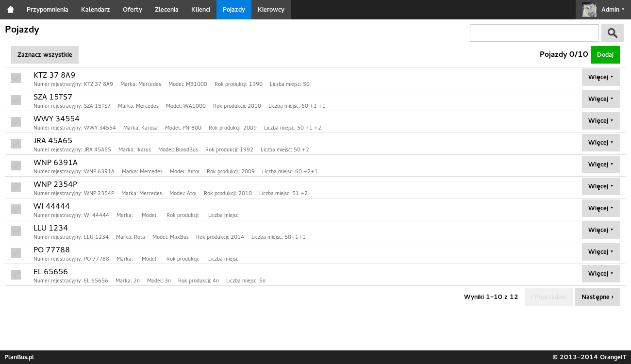The height and width of the screenshot is (364, 631).
Task: Open the Kierowcy tab
Action: pos(271,10)
